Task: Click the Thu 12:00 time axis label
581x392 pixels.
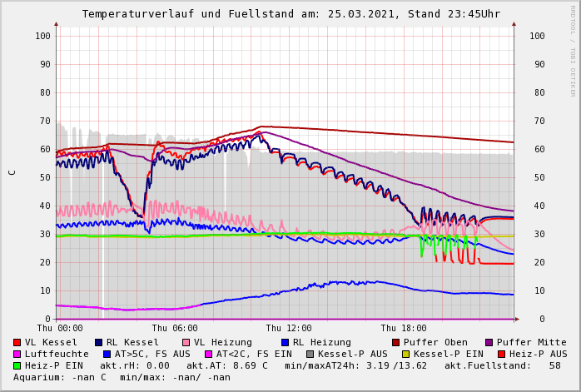Action: click(x=289, y=328)
